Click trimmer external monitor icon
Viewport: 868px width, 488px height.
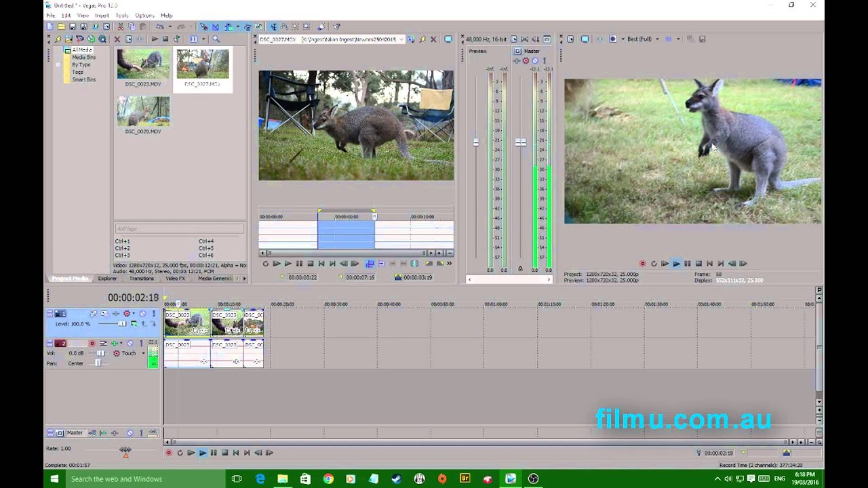pos(448,39)
